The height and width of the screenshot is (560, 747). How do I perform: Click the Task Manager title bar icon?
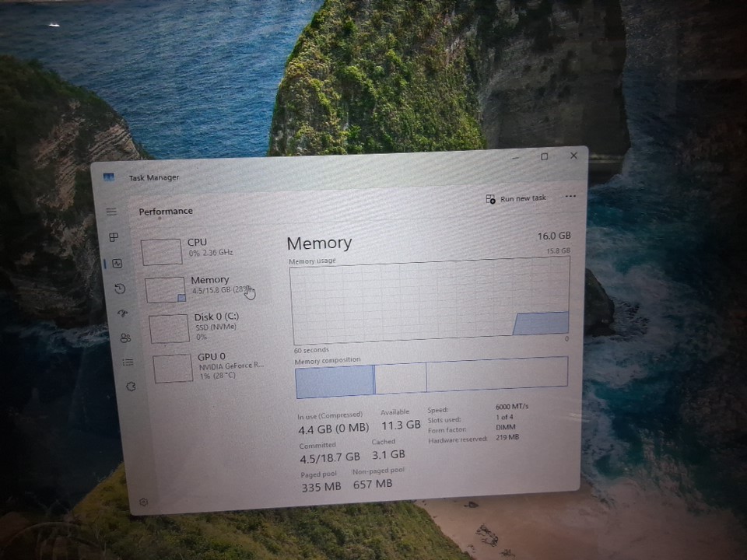(109, 177)
